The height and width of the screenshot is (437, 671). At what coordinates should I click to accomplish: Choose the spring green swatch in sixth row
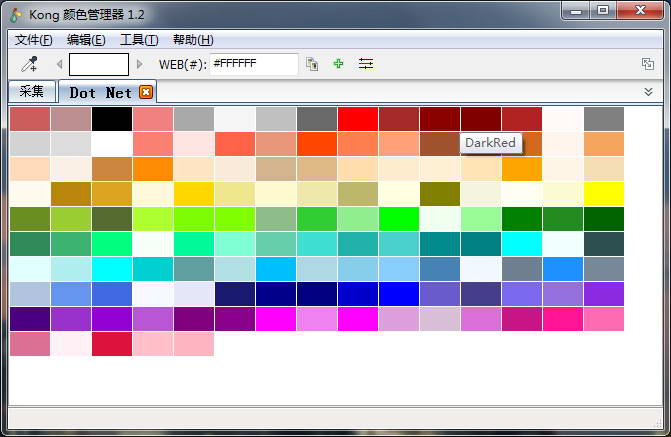[x=112, y=244]
